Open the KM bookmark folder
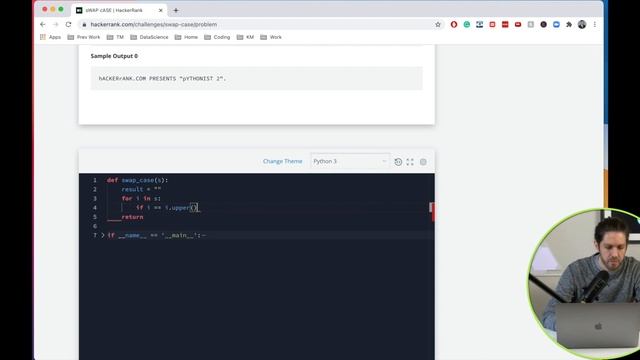 tap(245, 37)
